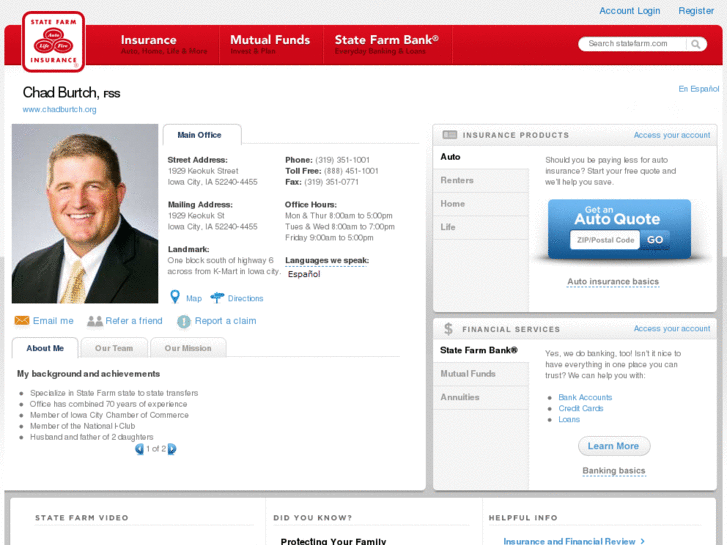This screenshot has width=727, height=545.
Task: Click the search magnifier icon
Action: point(695,44)
